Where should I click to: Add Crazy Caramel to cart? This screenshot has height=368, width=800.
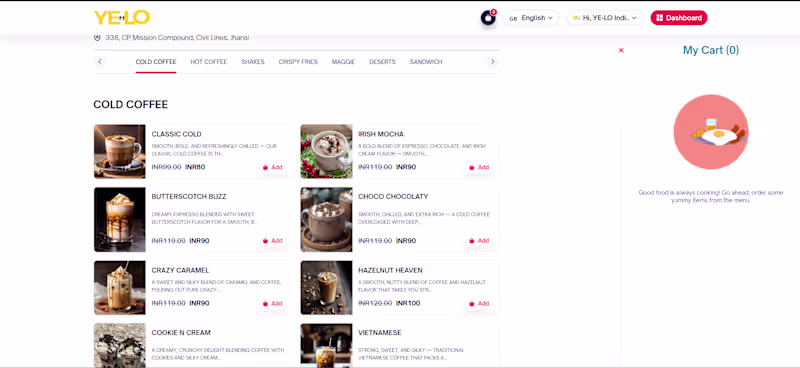tap(272, 304)
